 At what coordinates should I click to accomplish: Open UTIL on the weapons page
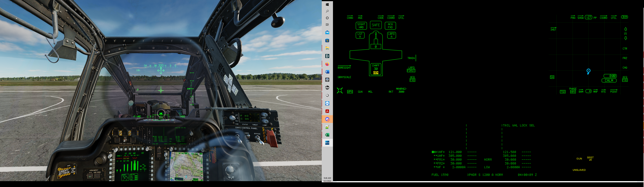(401, 18)
